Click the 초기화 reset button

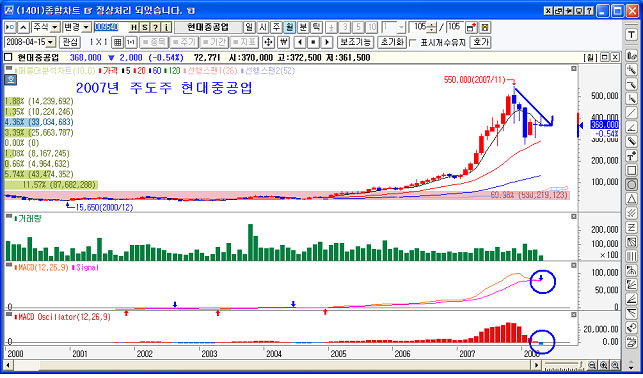pos(392,42)
